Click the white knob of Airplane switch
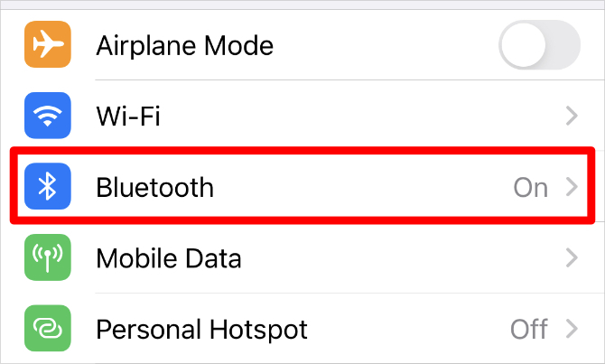The width and height of the screenshot is (605, 364). [x=524, y=45]
